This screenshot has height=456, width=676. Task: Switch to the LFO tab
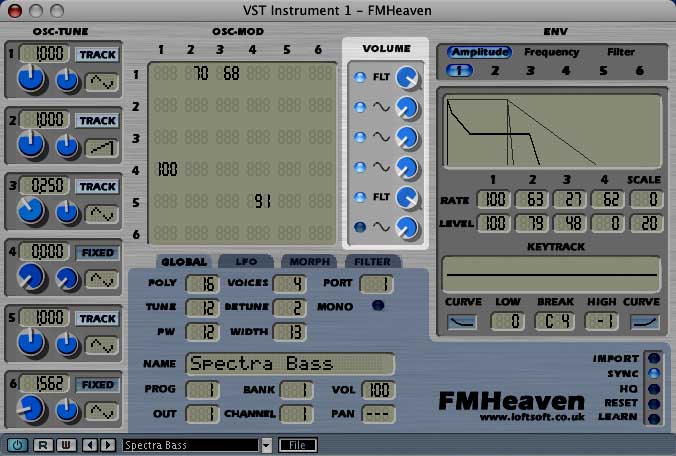coord(246,262)
